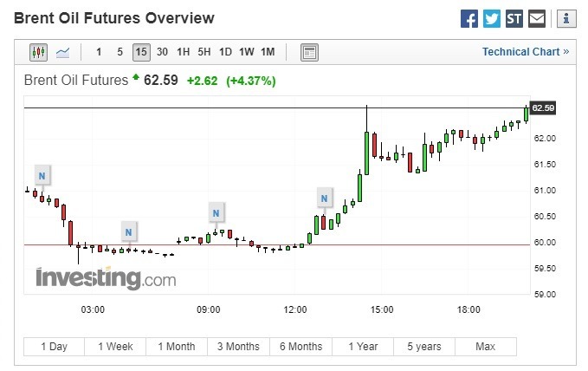Screen dimensions: 588x371
Task: Click the 62.59 current price label
Action: pyautogui.click(x=543, y=108)
